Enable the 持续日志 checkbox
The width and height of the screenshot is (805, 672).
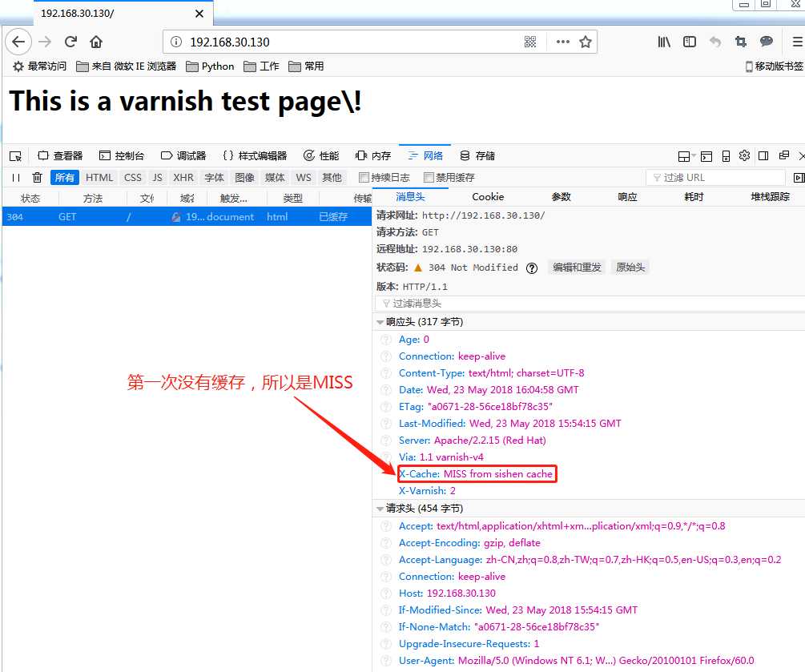point(364,178)
